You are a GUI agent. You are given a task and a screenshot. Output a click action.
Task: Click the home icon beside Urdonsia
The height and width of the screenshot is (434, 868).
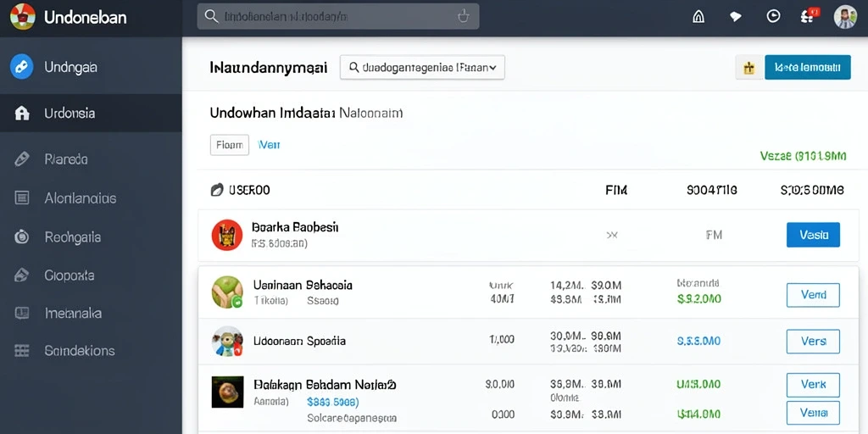[21, 114]
